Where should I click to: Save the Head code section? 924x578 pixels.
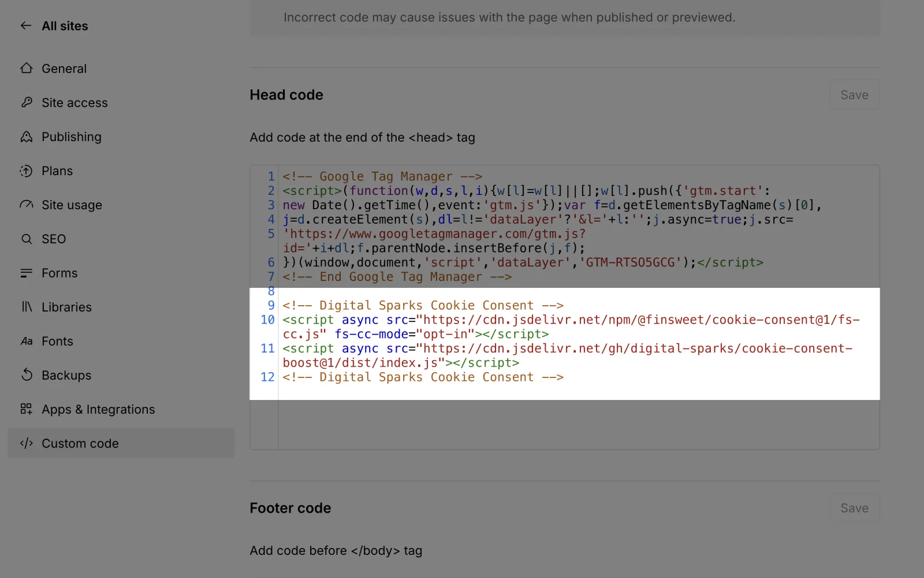tap(854, 95)
